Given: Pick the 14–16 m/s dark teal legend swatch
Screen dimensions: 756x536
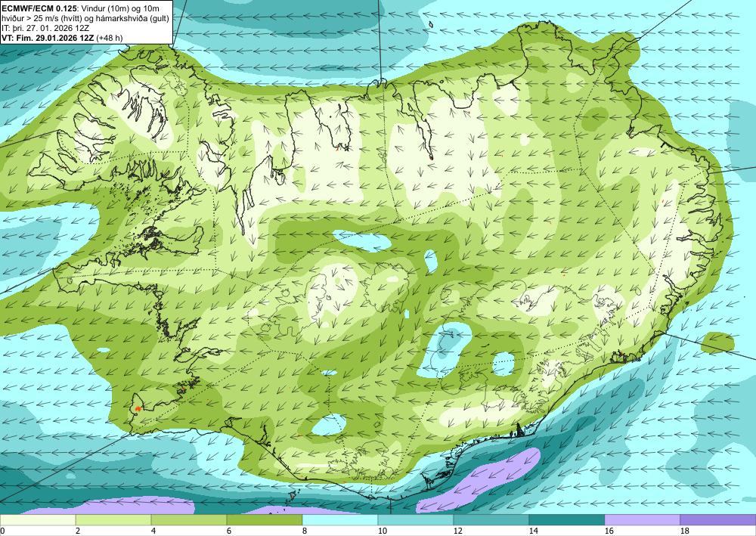Looking at the screenshot, I should [566, 519].
